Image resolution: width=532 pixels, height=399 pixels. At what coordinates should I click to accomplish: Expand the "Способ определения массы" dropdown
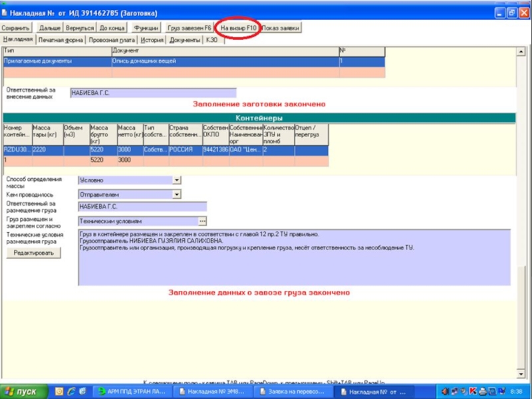tap(177, 180)
